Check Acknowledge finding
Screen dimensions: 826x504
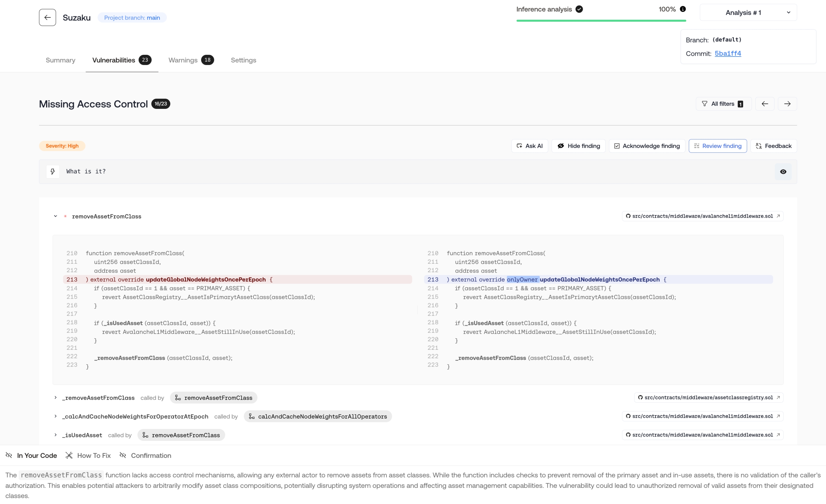647,146
